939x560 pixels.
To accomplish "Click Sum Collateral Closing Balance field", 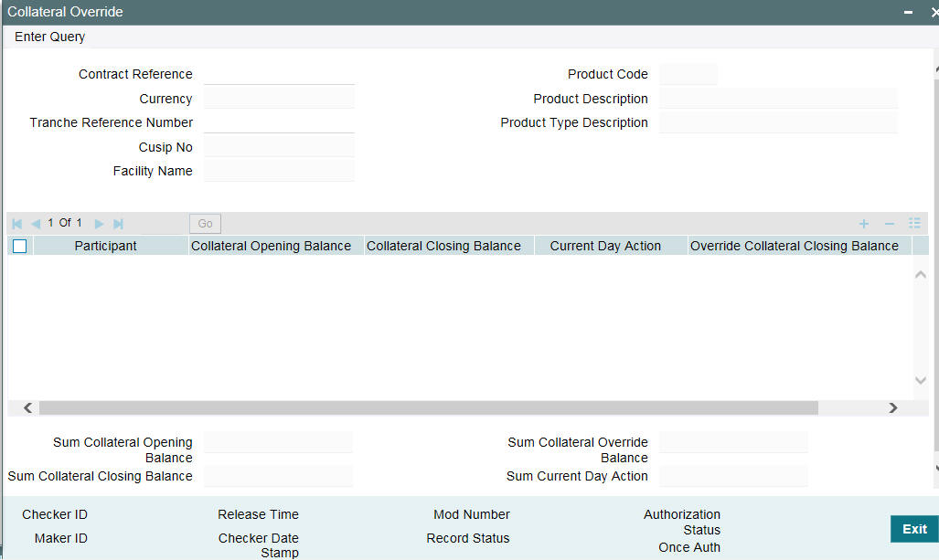I will [279, 476].
